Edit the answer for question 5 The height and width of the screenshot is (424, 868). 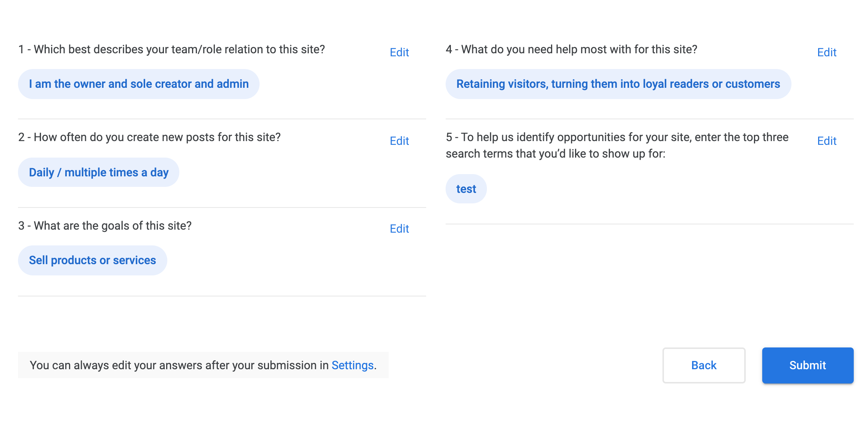click(x=826, y=141)
